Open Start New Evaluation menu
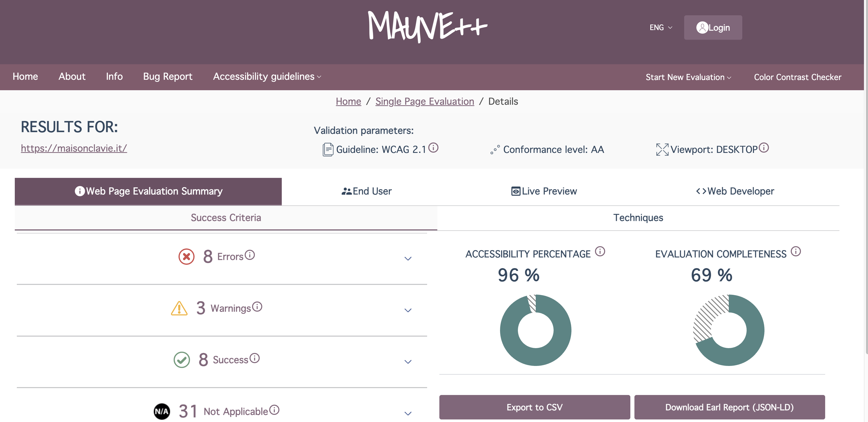The height and width of the screenshot is (422, 868). [x=688, y=77]
